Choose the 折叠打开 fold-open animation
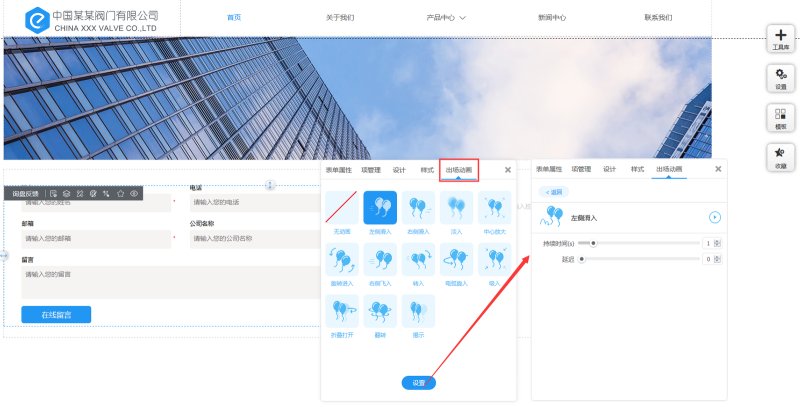 pos(341,313)
